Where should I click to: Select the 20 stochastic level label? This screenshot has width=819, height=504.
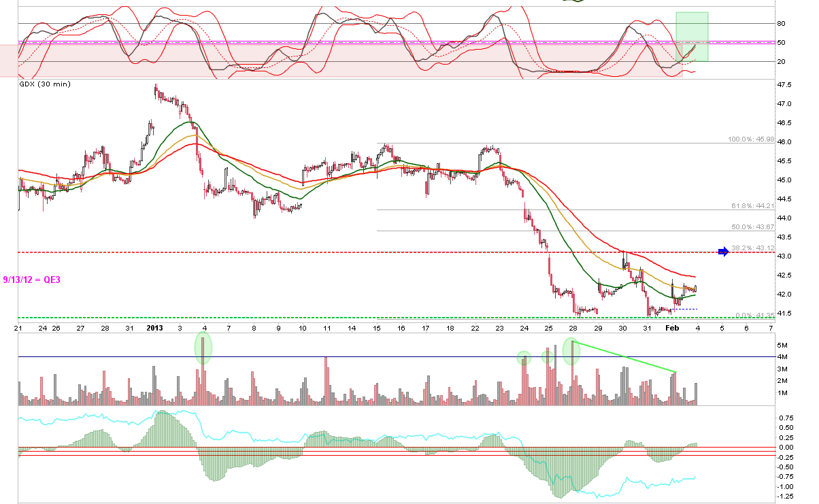781,62
